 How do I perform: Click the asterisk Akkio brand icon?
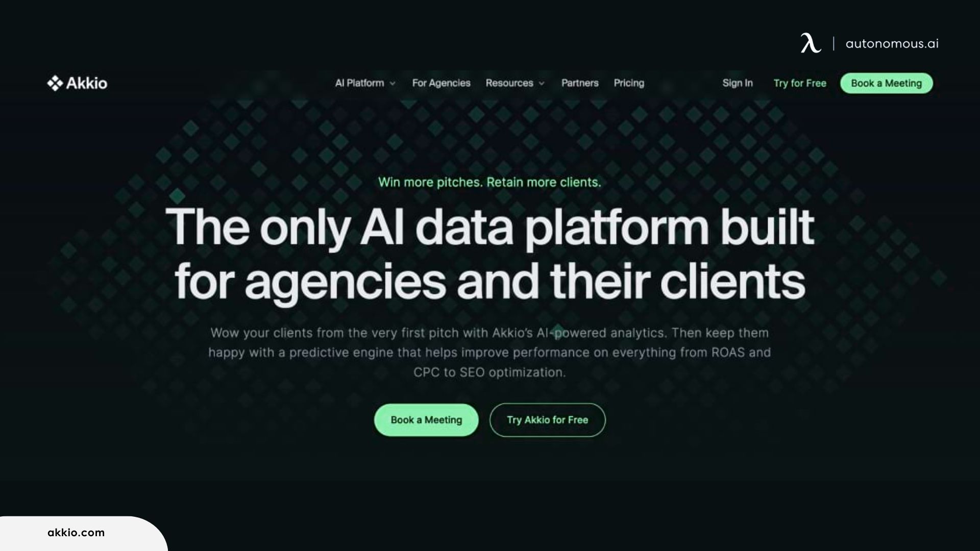(53, 83)
